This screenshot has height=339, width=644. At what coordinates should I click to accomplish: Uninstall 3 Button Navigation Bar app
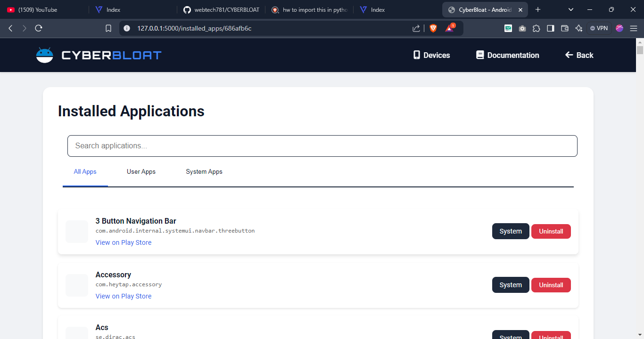pos(551,231)
